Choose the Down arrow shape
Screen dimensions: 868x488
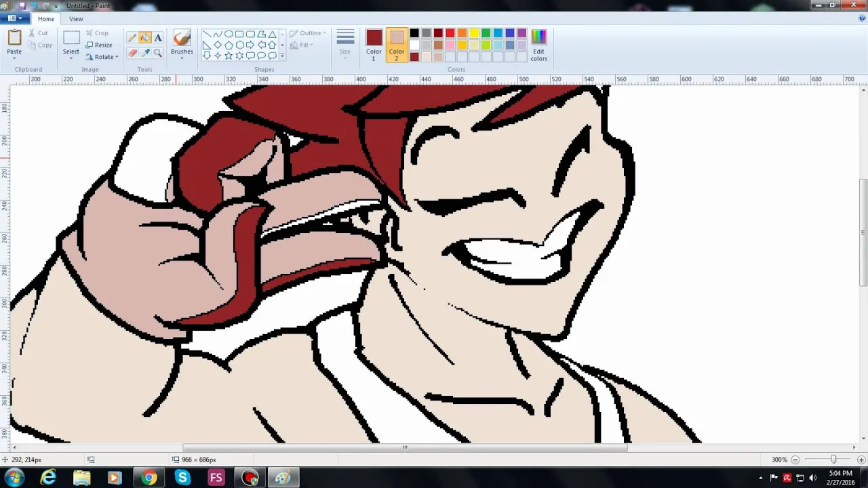click(207, 56)
